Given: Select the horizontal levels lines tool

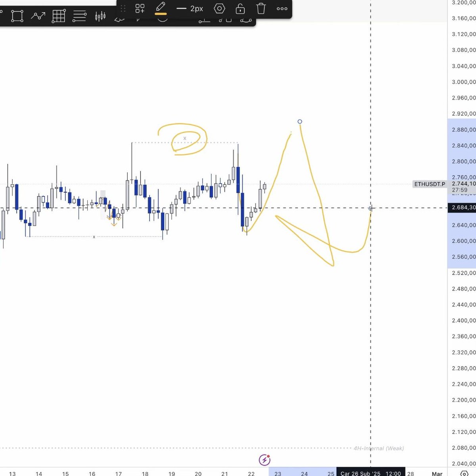Looking at the screenshot, I should (79, 16).
